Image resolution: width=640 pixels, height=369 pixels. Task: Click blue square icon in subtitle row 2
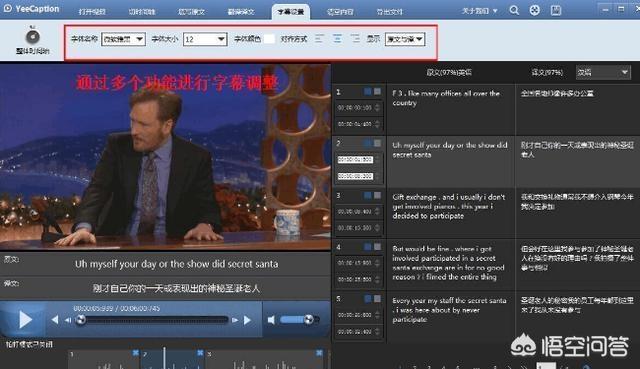pyautogui.click(x=367, y=143)
